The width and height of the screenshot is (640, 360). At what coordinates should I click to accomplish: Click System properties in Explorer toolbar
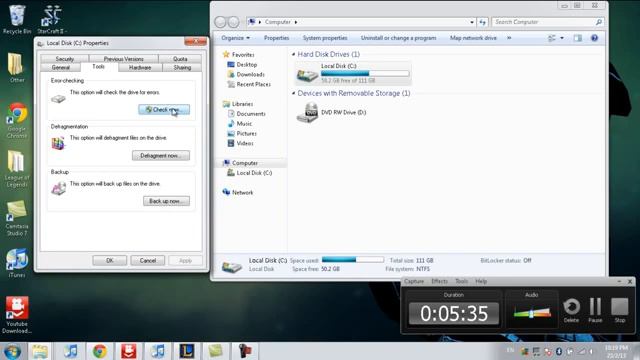pos(325,38)
